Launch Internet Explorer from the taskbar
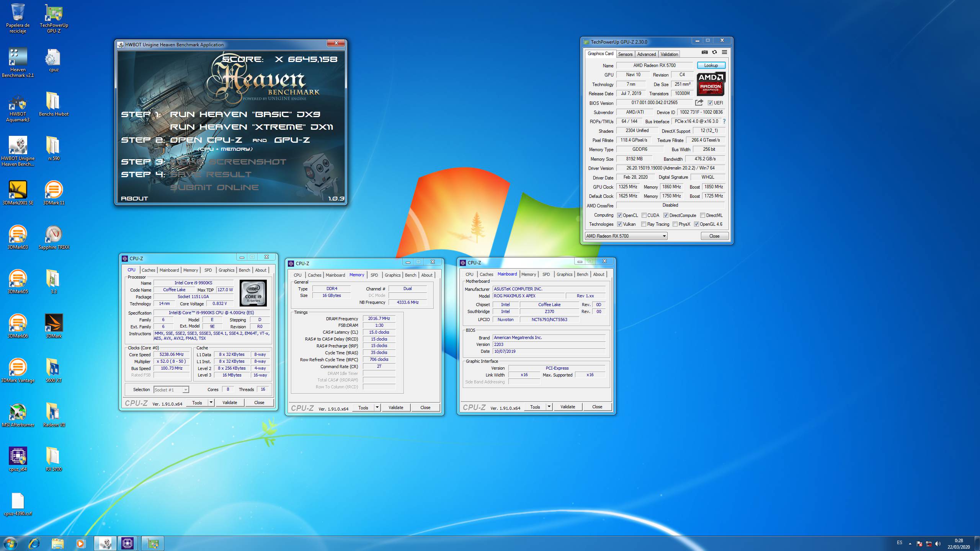Viewport: 980px width, 551px height. (x=34, y=543)
